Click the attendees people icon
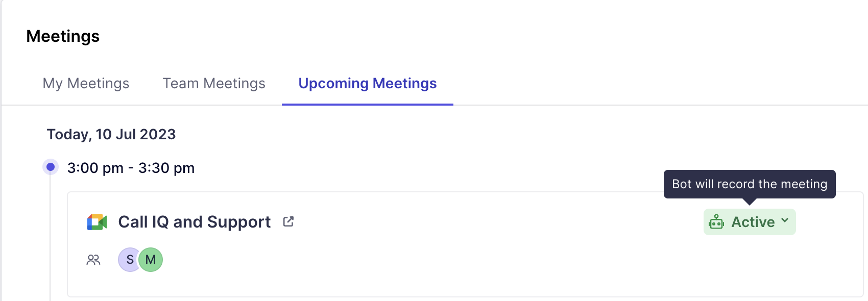This screenshot has height=301, width=868. point(93,260)
